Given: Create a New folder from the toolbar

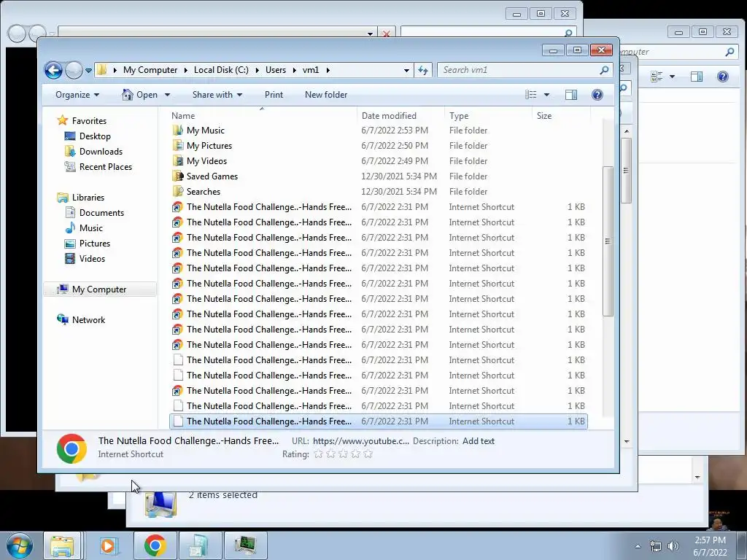Looking at the screenshot, I should (x=326, y=95).
